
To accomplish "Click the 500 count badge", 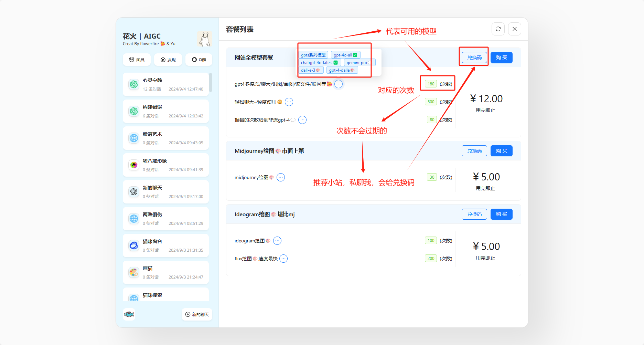I will pyautogui.click(x=431, y=102).
